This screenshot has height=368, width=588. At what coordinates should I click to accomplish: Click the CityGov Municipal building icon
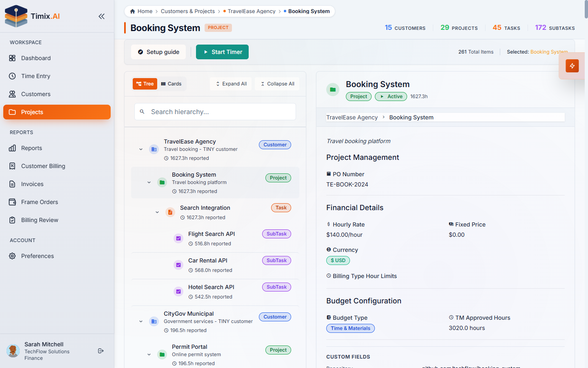tap(154, 321)
